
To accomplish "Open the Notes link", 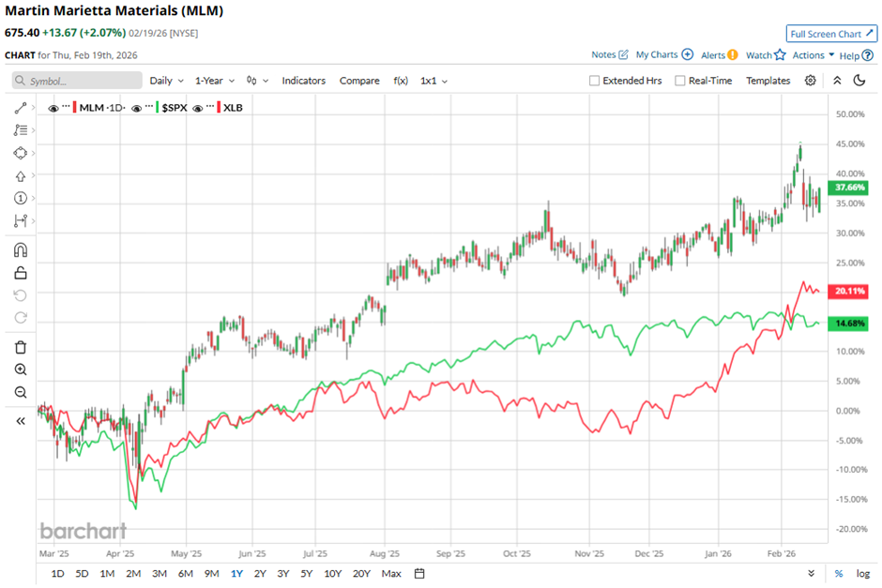I will tap(610, 55).
